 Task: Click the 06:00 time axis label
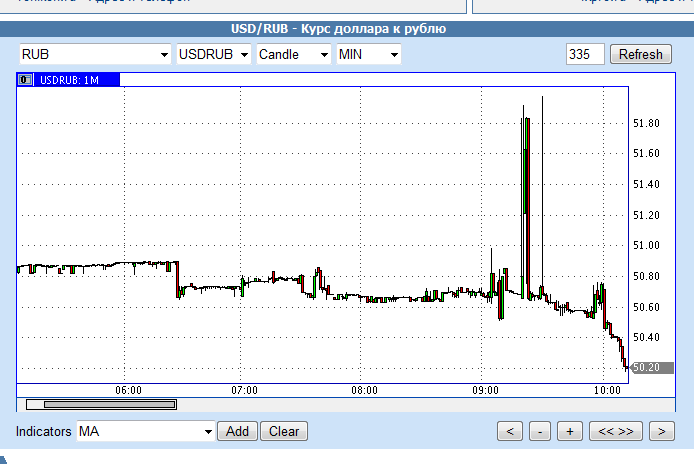point(128,391)
